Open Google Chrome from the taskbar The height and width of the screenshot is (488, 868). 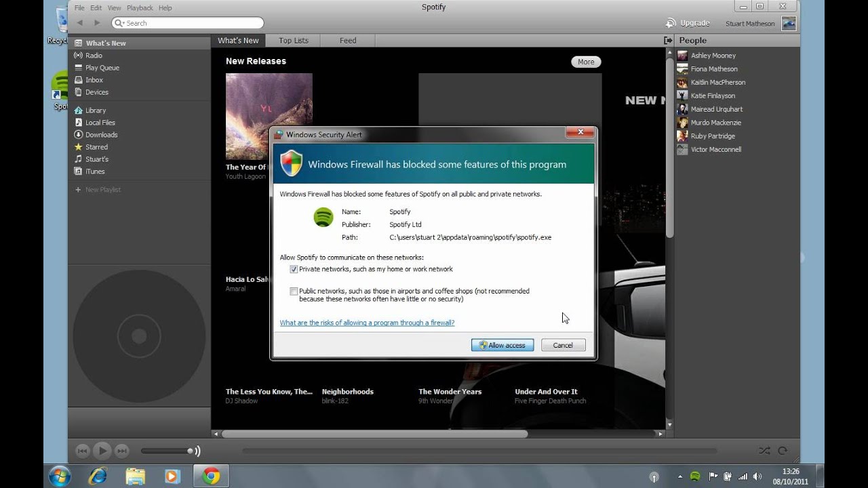tap(211, 476)
